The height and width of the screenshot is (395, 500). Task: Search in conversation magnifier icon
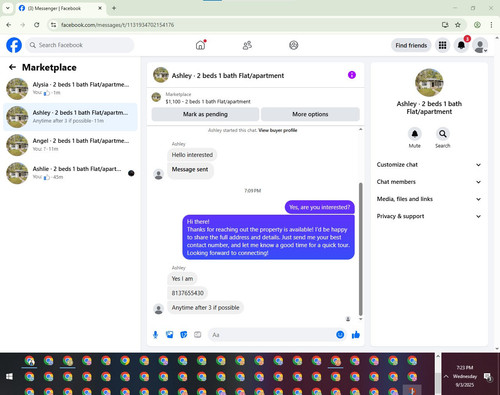coord(443,134)
